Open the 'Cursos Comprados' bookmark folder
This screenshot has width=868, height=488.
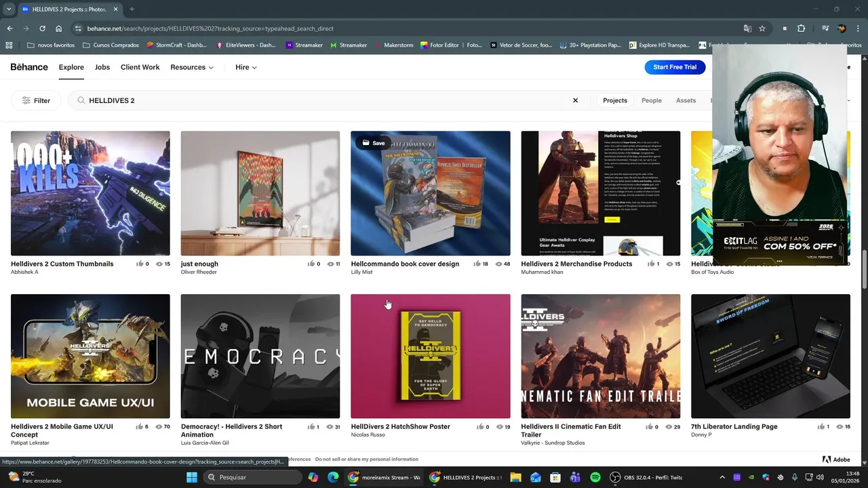pyautogui.click(x=111, y=45)
